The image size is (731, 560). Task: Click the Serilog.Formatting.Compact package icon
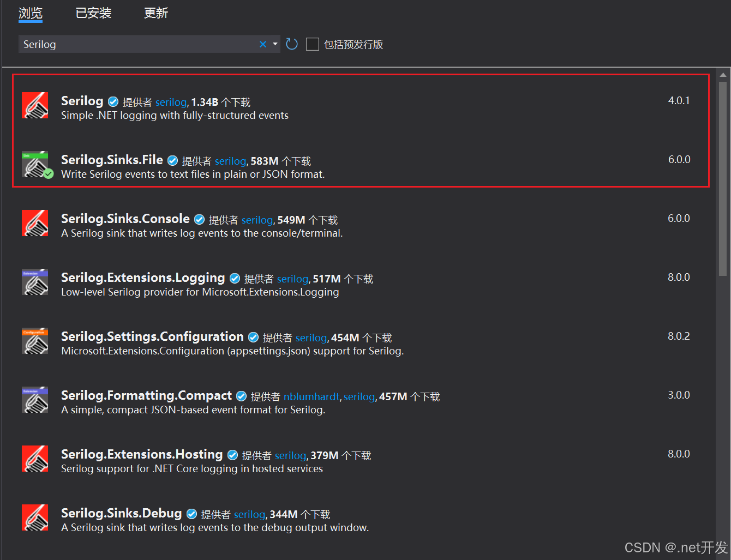[x=35, y=400]
